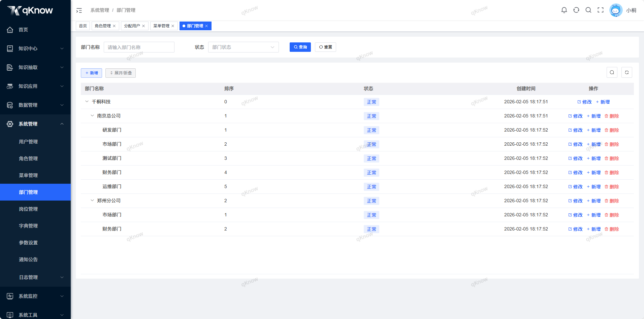Open the header search magnifier icon

pos(588,10)
